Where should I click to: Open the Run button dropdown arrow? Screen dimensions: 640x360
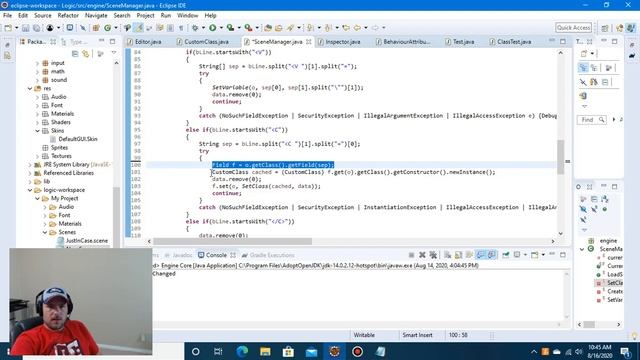(221, 28)
